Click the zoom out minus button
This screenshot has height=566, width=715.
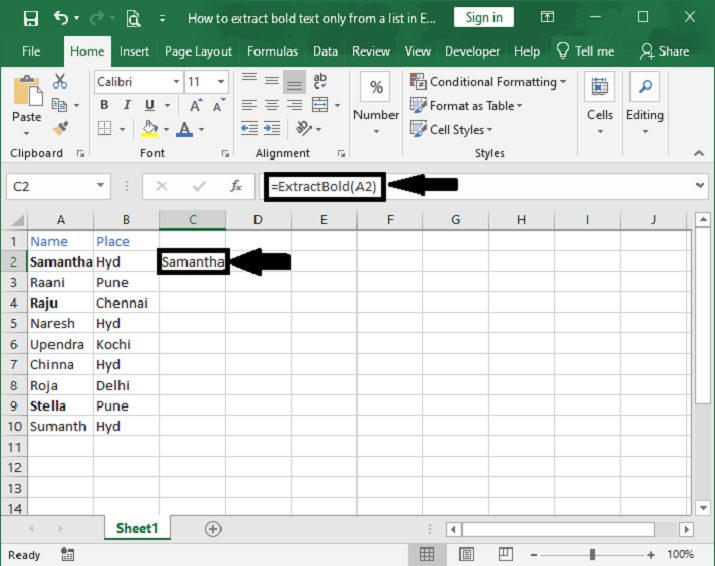tap(534, 555)
